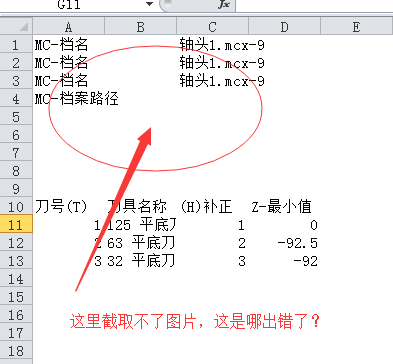
Task: Click cell C1 containing 轴头1.mcx-9
Action: [x=213, y=44]
